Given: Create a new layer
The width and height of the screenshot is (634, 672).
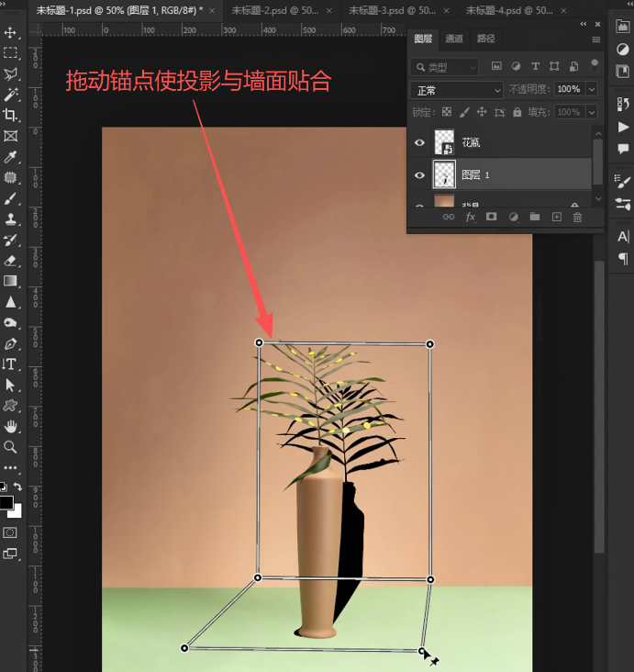Looking at the screenshot, I should (556, 217).
